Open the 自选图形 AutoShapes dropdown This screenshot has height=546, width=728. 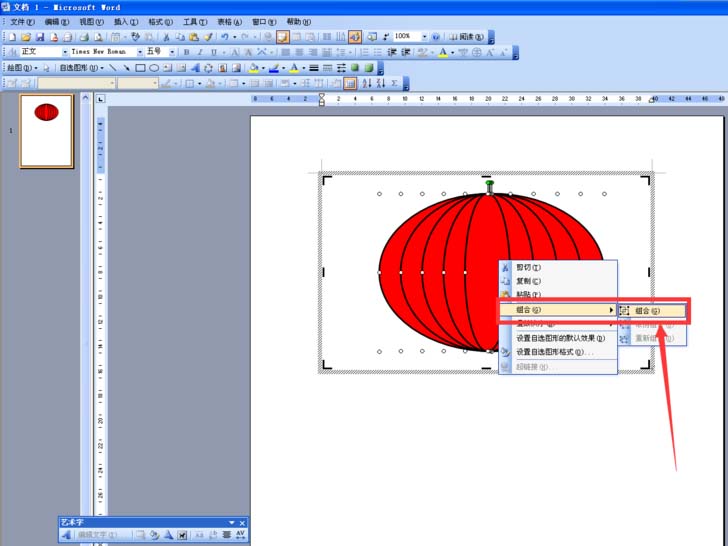[x=81, y=68]
